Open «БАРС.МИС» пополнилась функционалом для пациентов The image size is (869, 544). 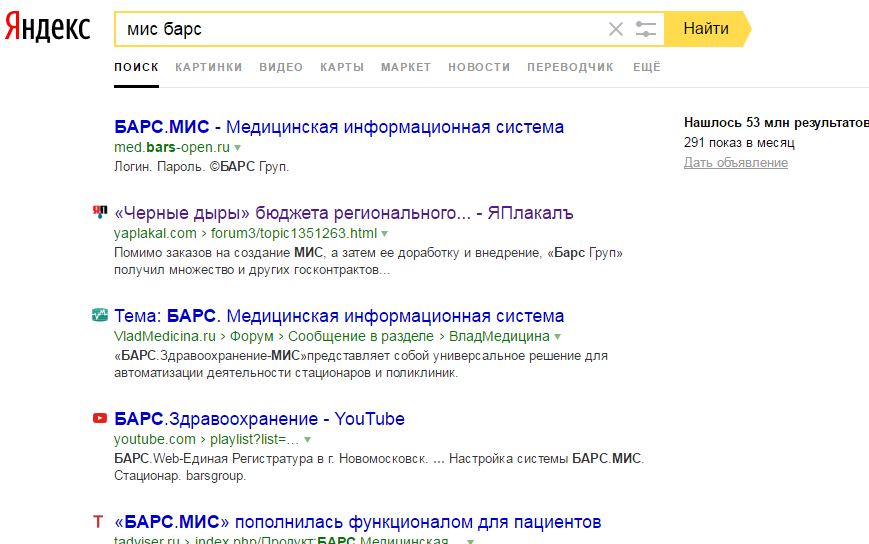(357, 522)
